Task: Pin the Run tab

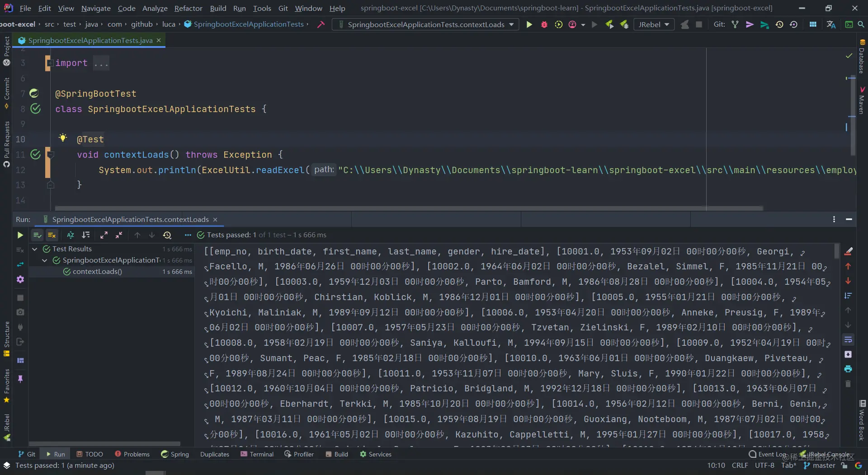Action: pyautogui.click(x=20, y=379)
